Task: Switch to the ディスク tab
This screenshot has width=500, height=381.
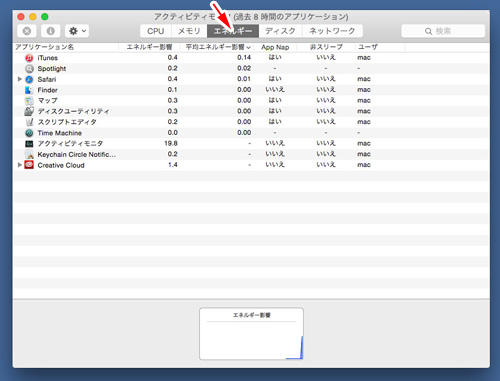Action: pyautogui.click(x=280, y=31)
